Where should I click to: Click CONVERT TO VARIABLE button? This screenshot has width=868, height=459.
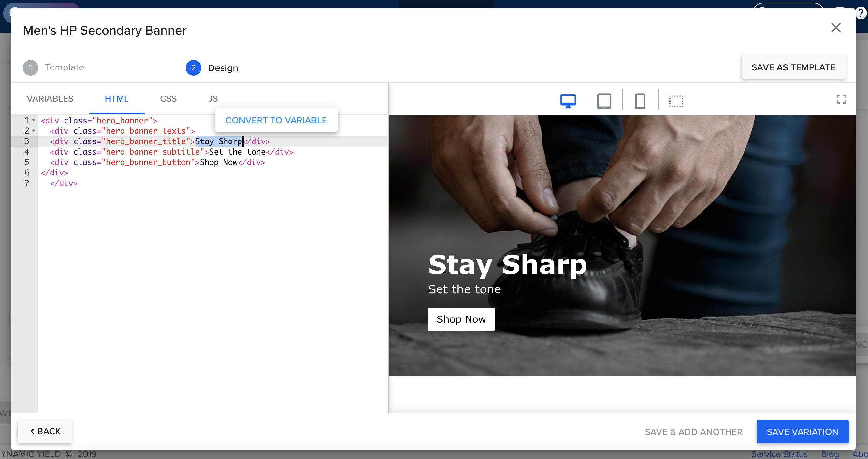[x=276, y=120]
